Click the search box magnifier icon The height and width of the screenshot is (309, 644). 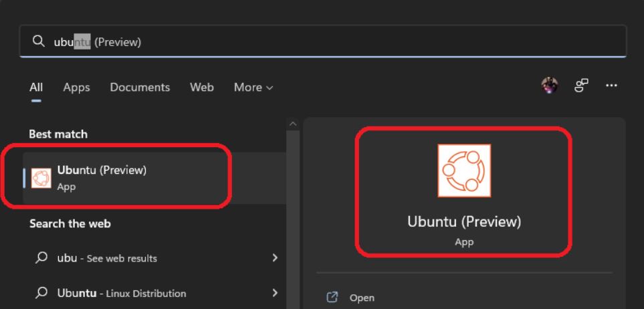(x=39, y=41)
